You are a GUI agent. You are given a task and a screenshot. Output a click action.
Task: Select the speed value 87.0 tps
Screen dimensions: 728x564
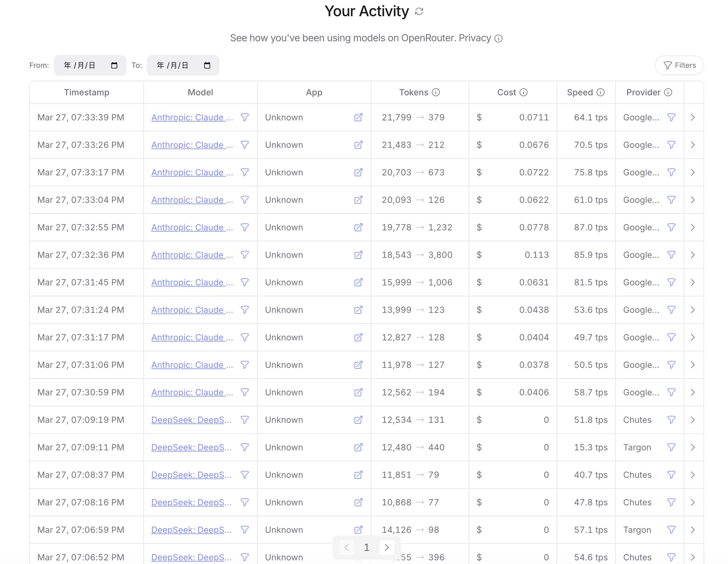591,227
